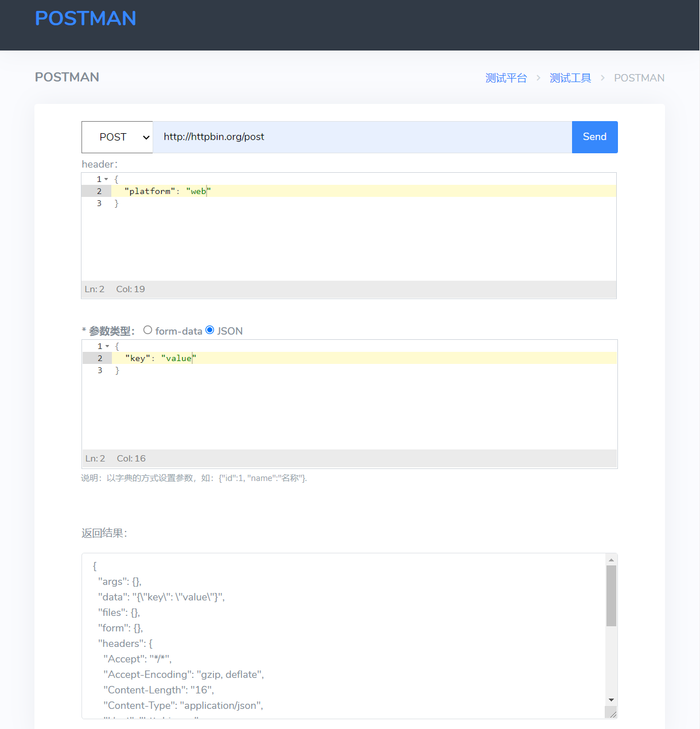Click body editor status showing Col: 16
Image resolution: width=700 pixels, height=729 pixels.
(131, 459)
